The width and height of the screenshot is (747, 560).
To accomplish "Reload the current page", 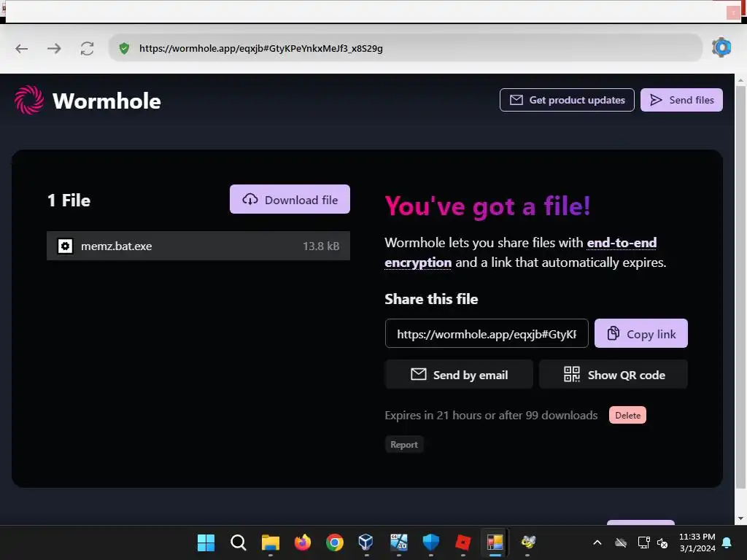I will point(87,48).
